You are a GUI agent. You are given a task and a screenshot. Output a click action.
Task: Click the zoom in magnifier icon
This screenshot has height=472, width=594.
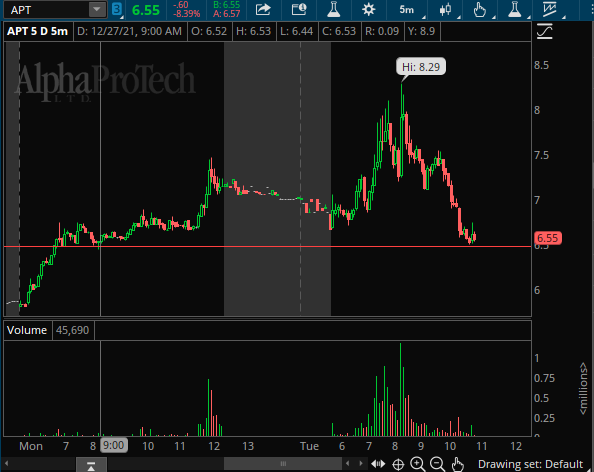417,464
